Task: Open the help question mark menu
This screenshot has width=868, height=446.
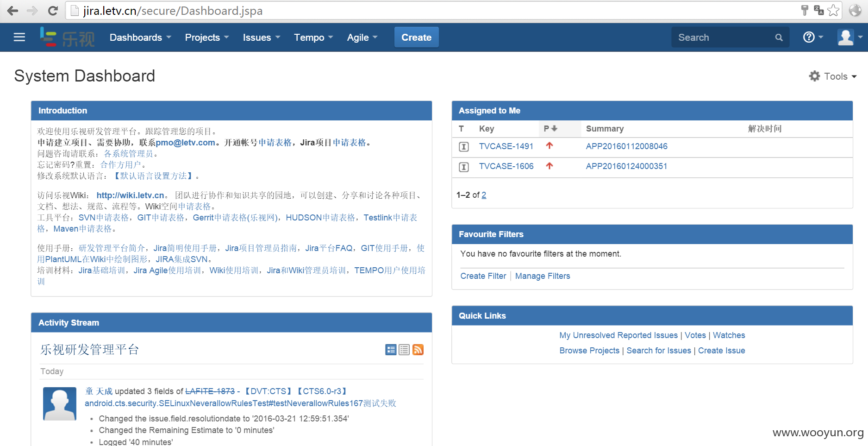Action: click(813, 37)
